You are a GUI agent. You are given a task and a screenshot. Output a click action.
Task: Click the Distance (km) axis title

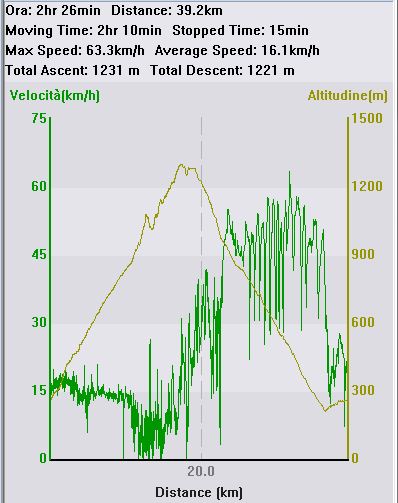(x=199, y=492)
